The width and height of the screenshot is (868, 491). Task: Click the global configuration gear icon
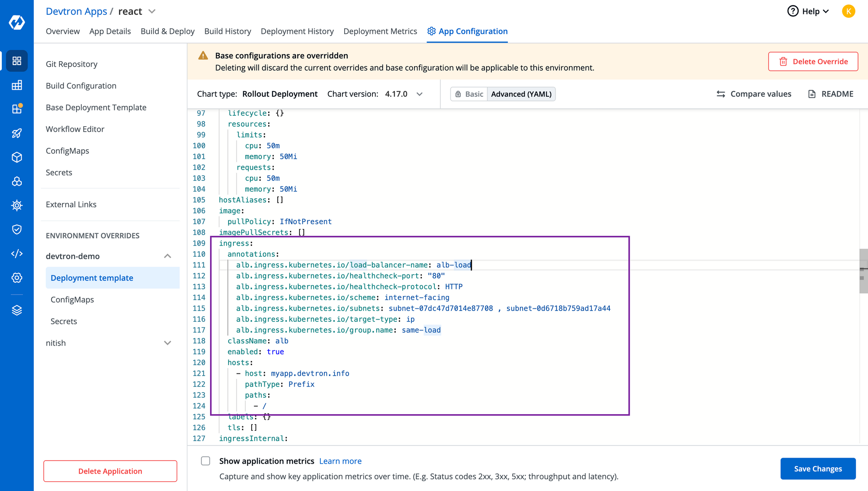coord(16,278)
